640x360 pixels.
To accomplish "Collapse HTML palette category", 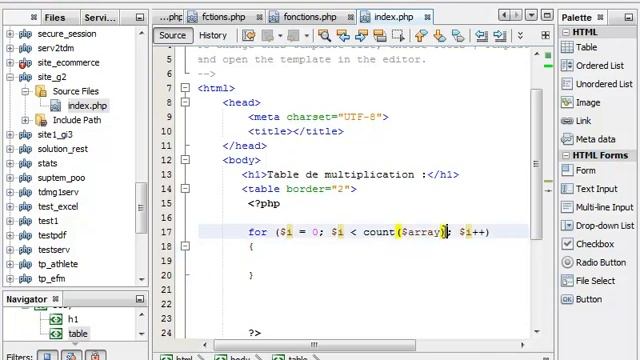I will pyautogui.click(x=566, y=32).
